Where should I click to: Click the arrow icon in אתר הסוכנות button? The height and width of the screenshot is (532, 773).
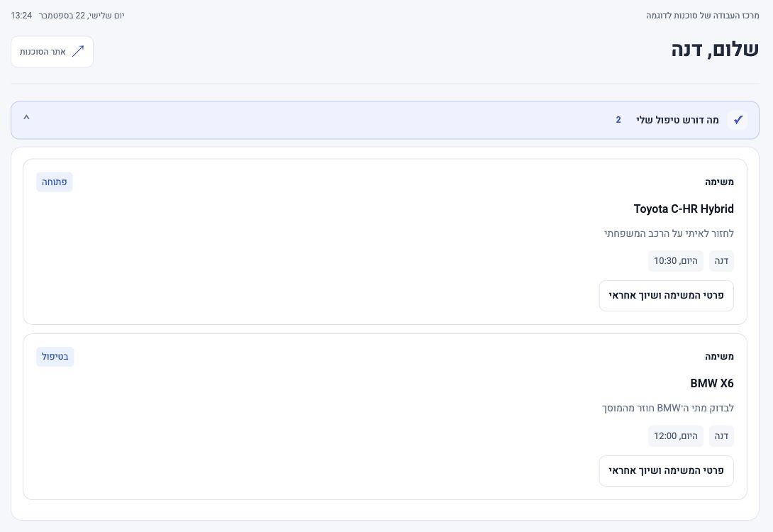(x=78, y=51)
